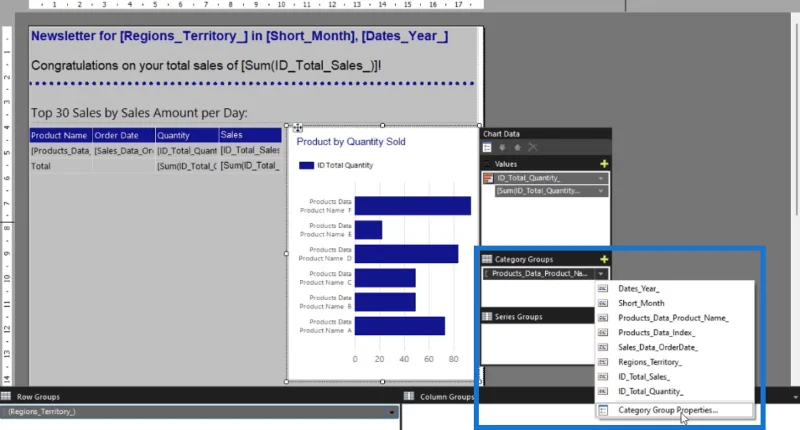Click the Order Date column header
800x430 pixels.
coord(123,135)
